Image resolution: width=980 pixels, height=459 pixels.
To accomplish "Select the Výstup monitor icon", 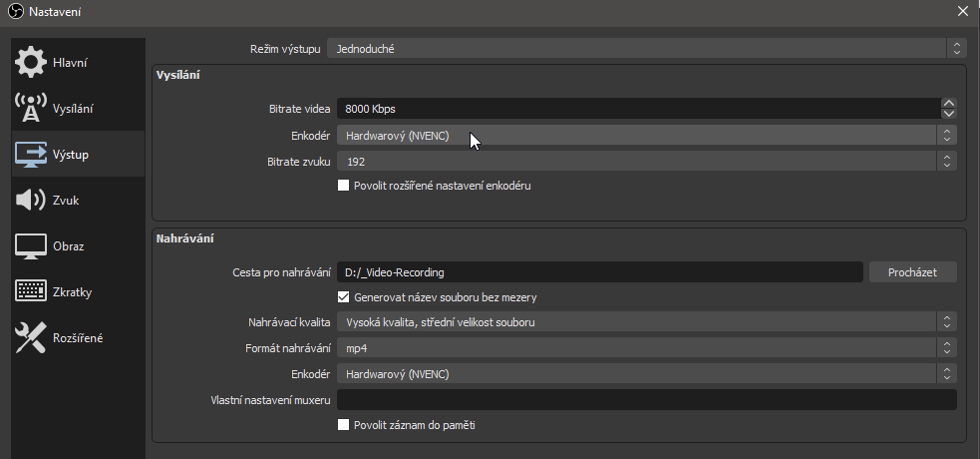I will pos(31,154).
